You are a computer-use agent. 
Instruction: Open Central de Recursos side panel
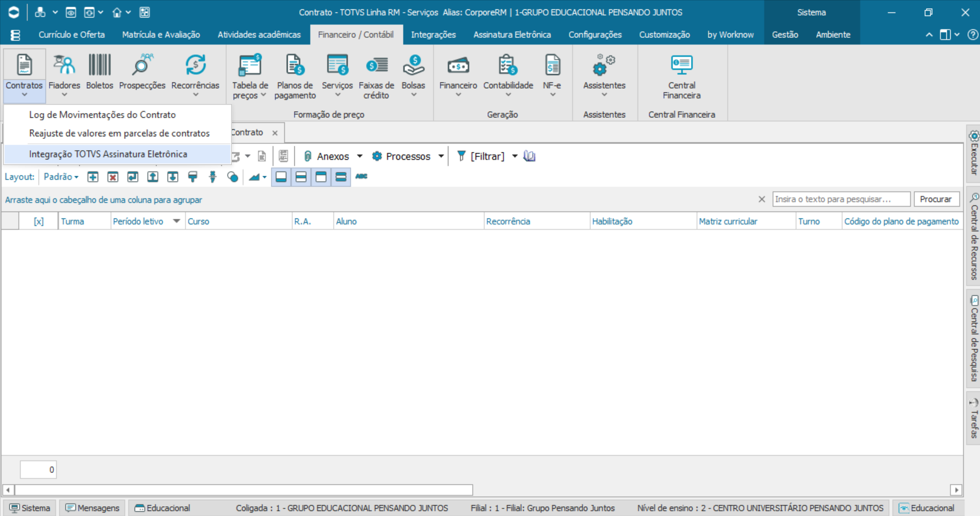point(973,236)
